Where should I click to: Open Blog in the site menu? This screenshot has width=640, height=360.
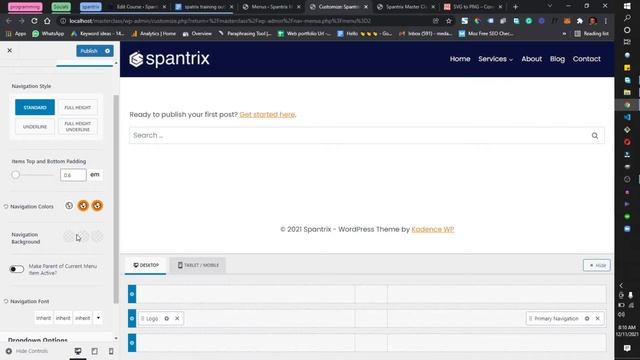[557, 59]
